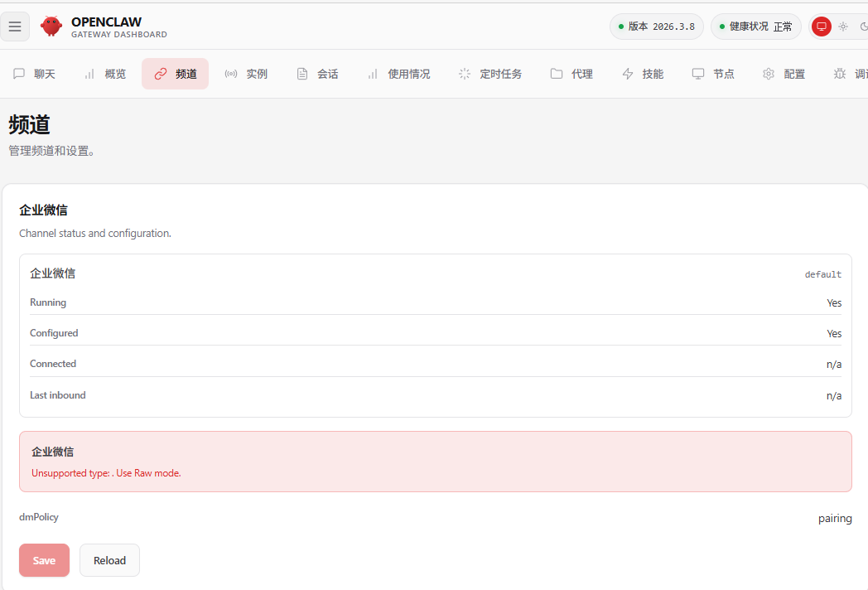Switch to the 使用情况 tab
The image size is (868, 590).
398,74
